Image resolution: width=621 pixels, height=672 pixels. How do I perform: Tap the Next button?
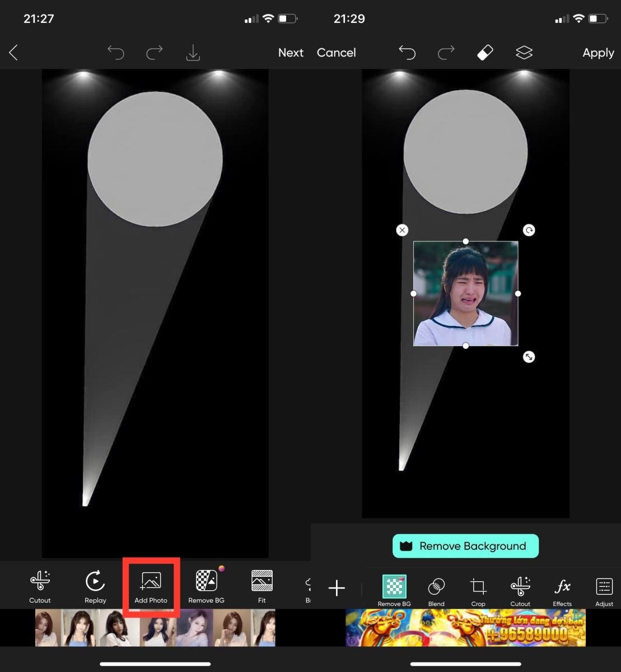(x=291, y=53)
